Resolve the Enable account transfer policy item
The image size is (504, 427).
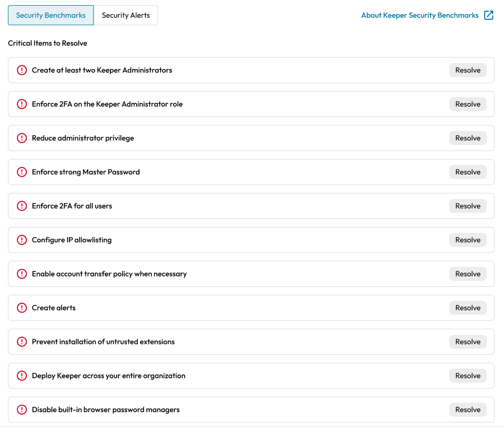[468, 274]
